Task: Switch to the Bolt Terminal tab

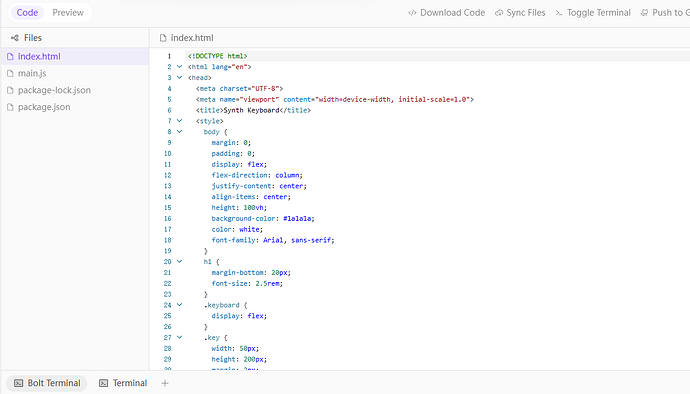Action: pyautogui.click(x=47, y=383)
